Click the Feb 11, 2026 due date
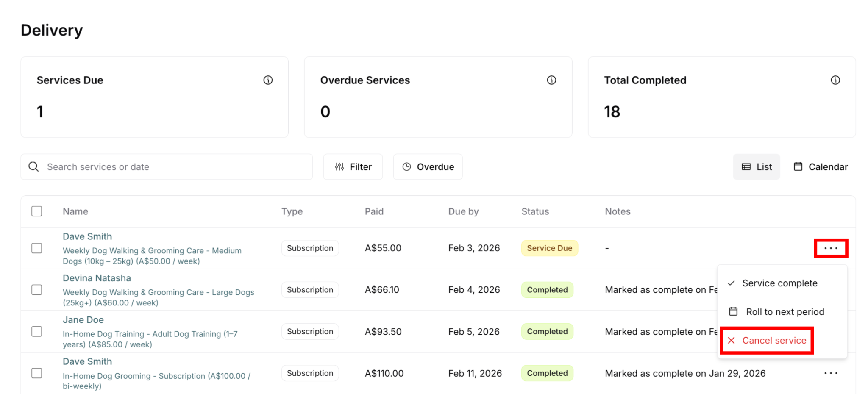The image size is (868, 394). point(475,373)
